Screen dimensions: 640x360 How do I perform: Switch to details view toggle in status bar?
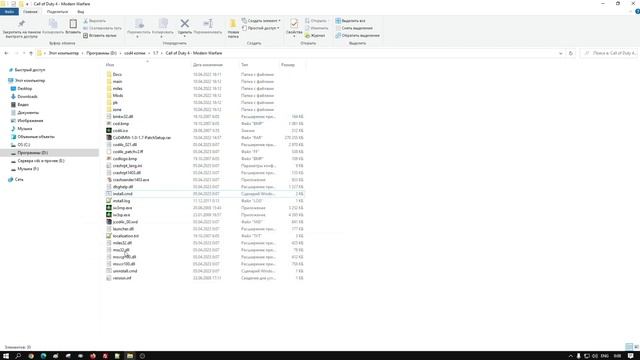point(629,347)
